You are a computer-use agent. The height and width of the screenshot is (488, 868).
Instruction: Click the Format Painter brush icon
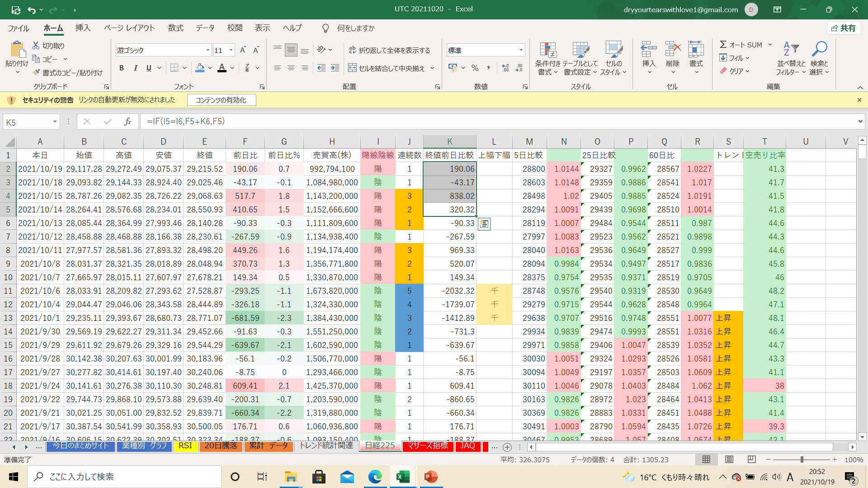tap(37, 73)
